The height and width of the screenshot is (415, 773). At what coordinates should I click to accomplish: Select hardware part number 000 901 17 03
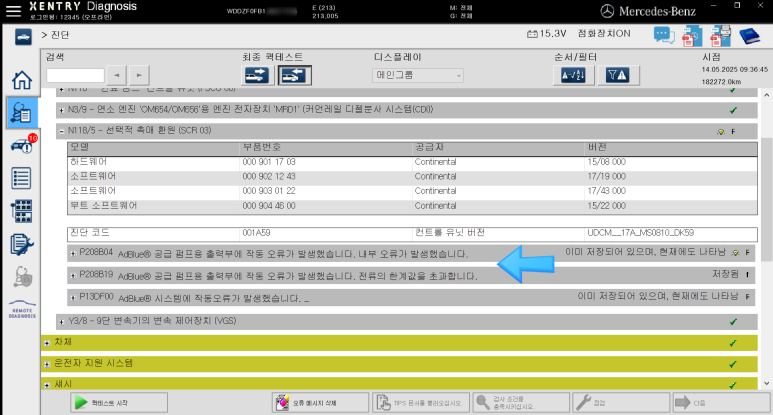269,162
